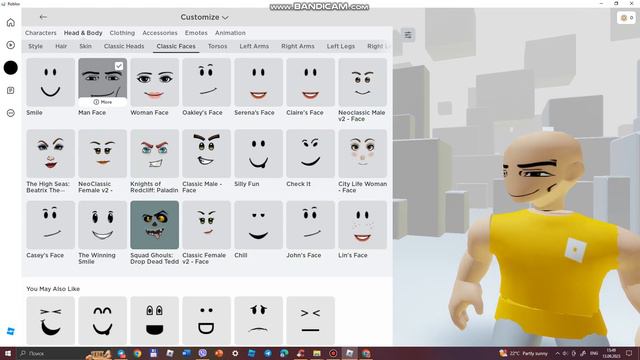Equip the Classic Male face
The width and height of the screenshot is (640, 360).
207,153
